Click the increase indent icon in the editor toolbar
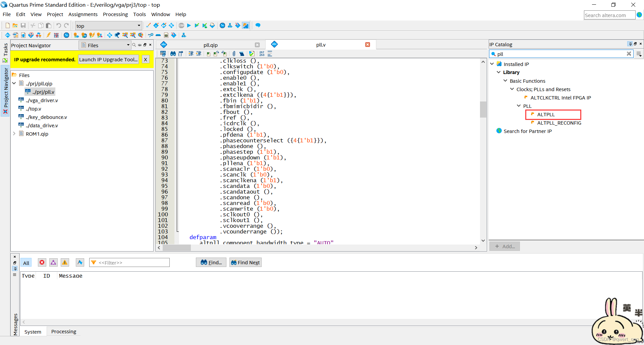The image size is (644, 345). click(191, 54)
